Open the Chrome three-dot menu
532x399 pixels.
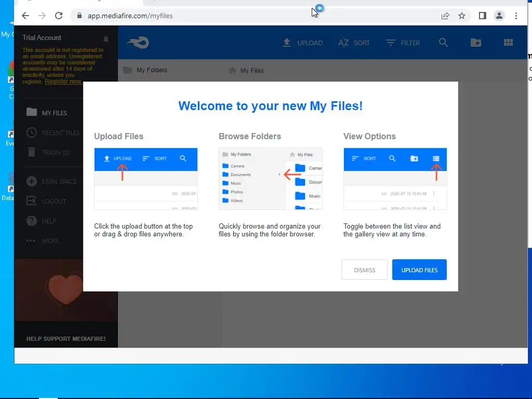coord(516,16)
